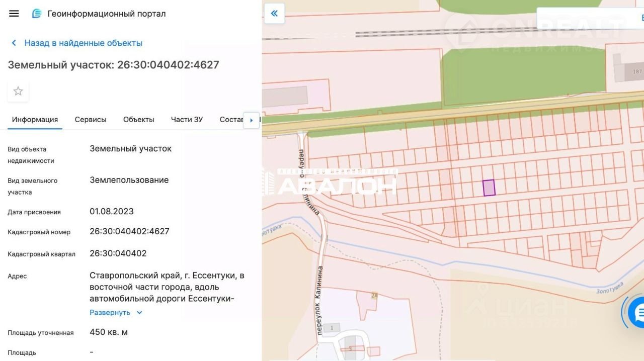Expand address via Развернуть chevron
Screen dimensions: 644x361
pyautogui.click(x=139, y=313)
